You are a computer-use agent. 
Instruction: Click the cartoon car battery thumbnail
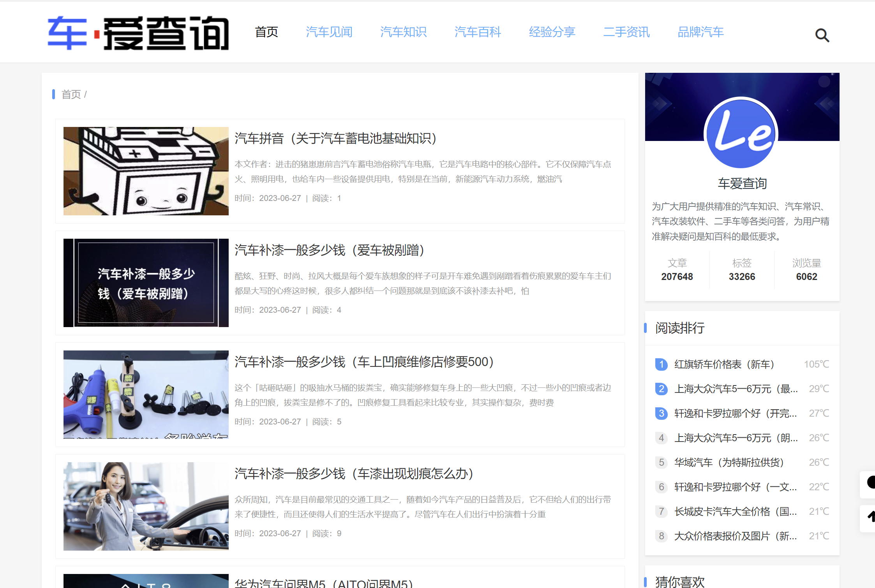(146, 171)
